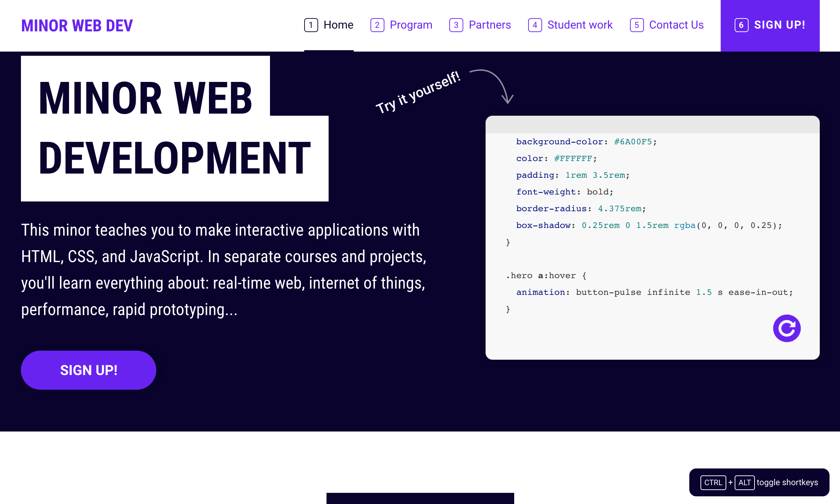Screen dimensions: 840x504
Task: Click the MINOR WEB DEV logo
Action: pyautogui.click(x=77, y=26)
